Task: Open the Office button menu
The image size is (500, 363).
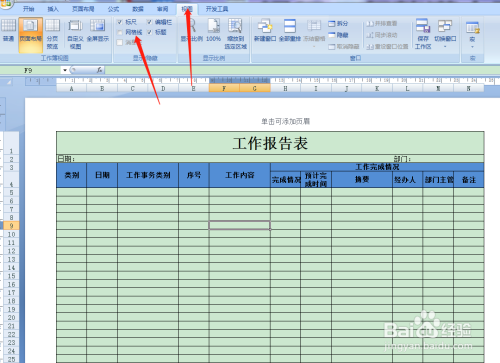Action: [x=6, y=4]
